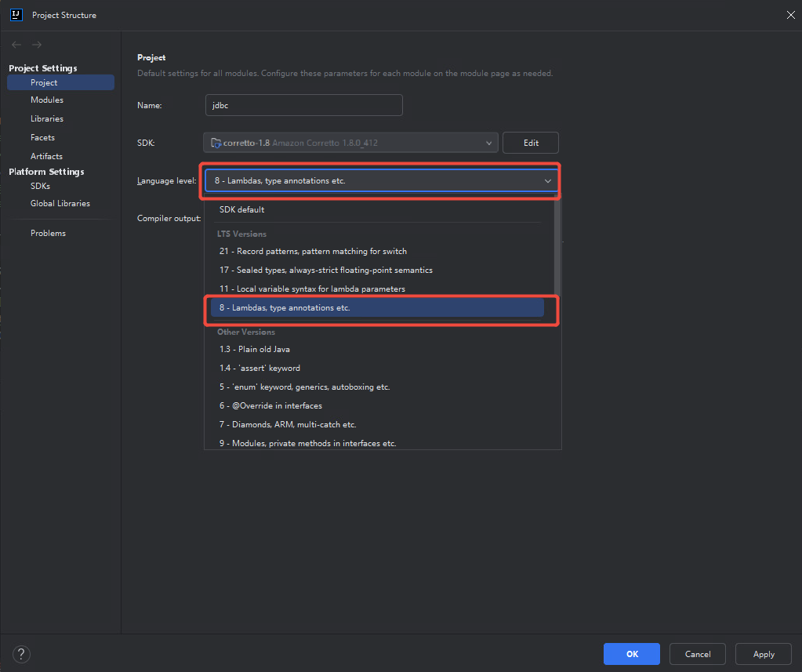Open the Libraries section
The image size is (802, 672).
coord(47,118)
